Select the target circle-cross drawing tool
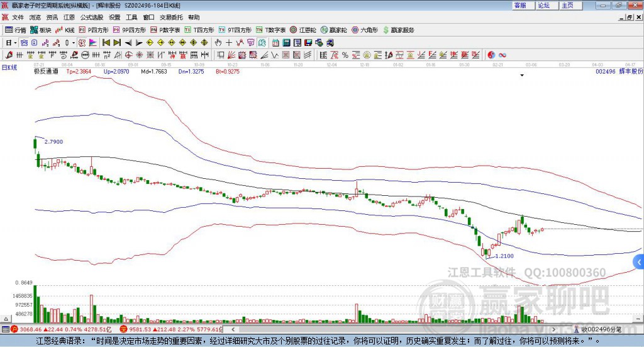The height and width of the screenshot is (347, 644). click(128, 55)
